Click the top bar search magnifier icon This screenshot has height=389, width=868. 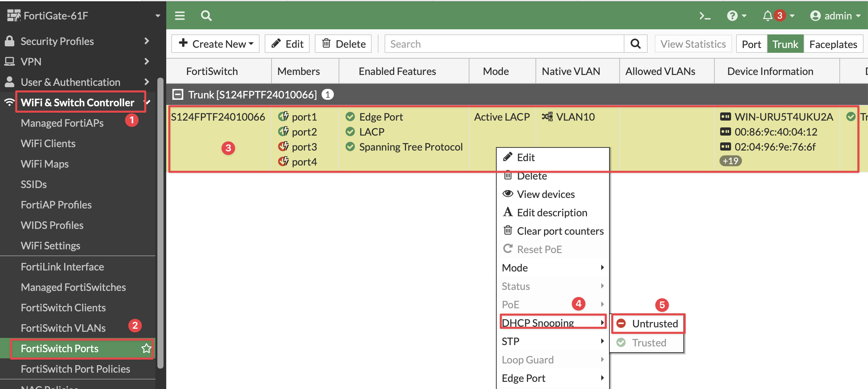[x=206, y=16]
